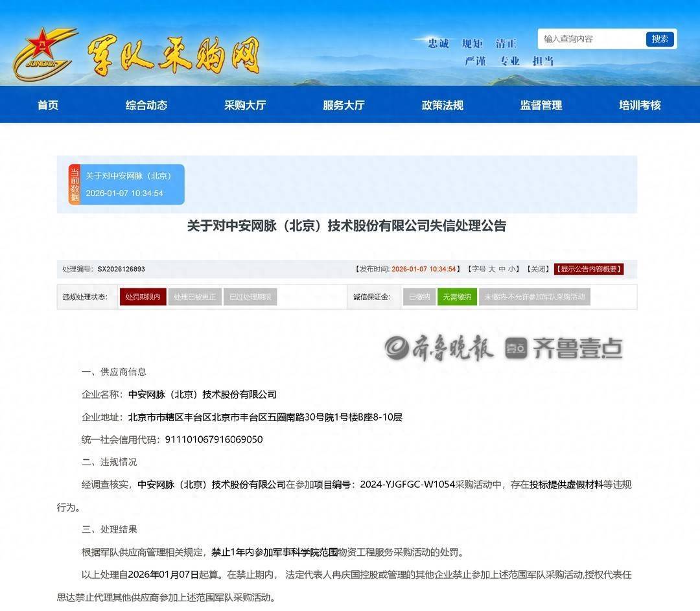Open the 服务大厅 navigation menu
Image resolution: width=700 pixels, height=611 pixels.
[344, 105]
